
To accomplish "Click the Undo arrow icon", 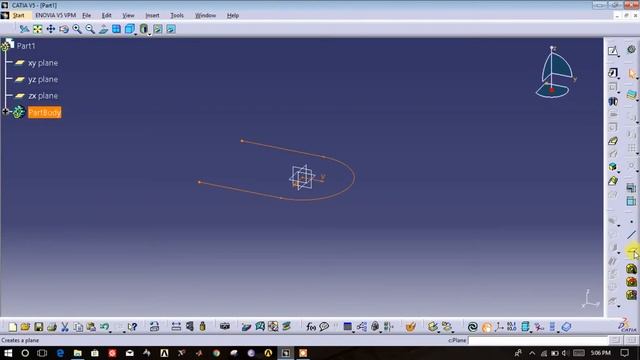I will (104, 327).
